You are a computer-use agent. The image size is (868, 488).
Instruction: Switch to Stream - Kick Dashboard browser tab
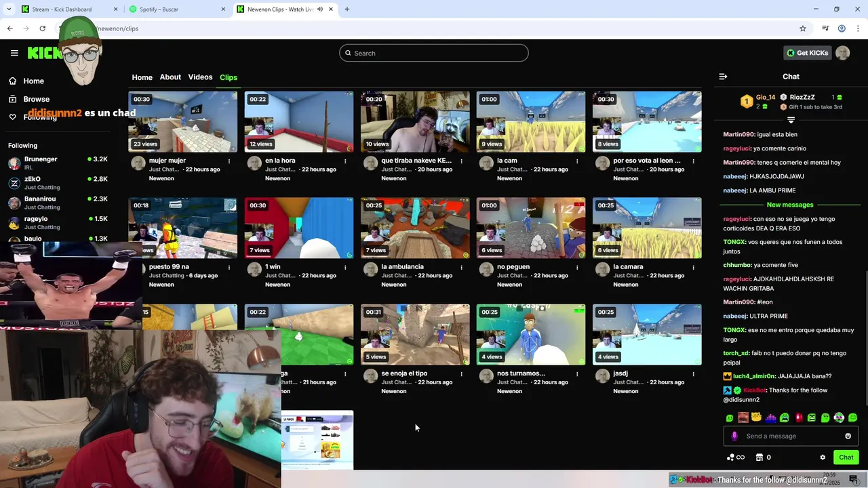[x=68, y=9]
